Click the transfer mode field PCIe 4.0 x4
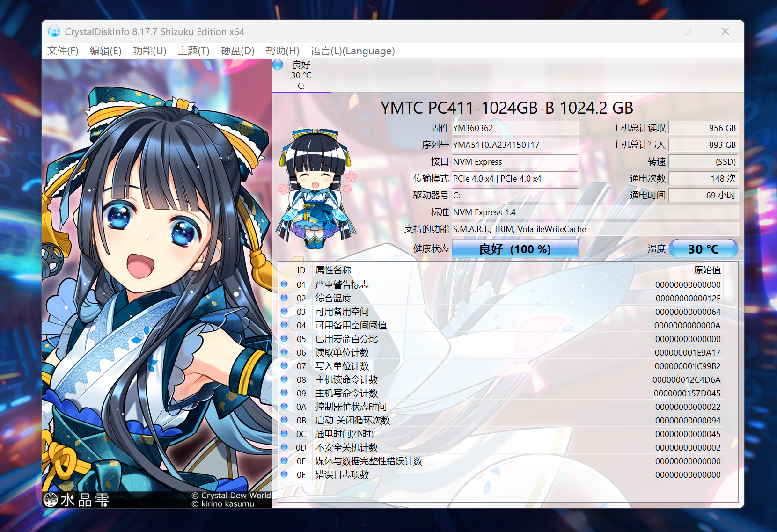Viewport: 777px width, 532px height. [515, 179]
